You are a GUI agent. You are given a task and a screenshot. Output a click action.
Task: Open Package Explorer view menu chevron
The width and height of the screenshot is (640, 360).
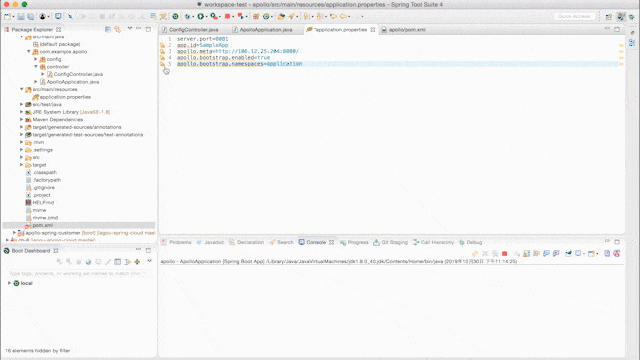click(x=129, y=29)
